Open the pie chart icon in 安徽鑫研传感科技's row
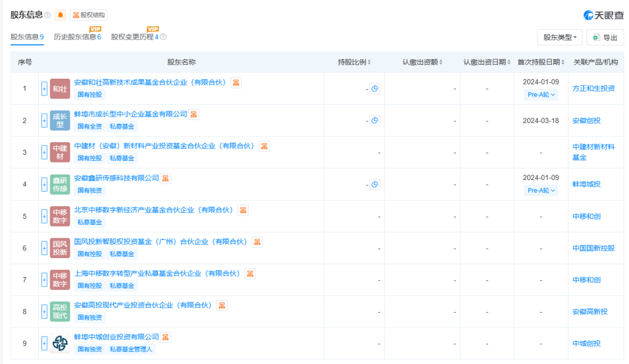This screenshot has height=364, width=629. point(374,183)
